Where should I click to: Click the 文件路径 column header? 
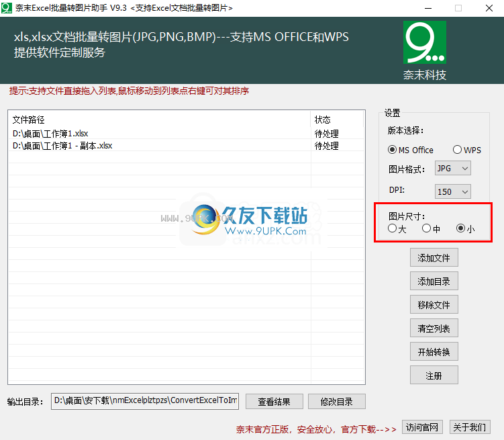pos(160,120)
